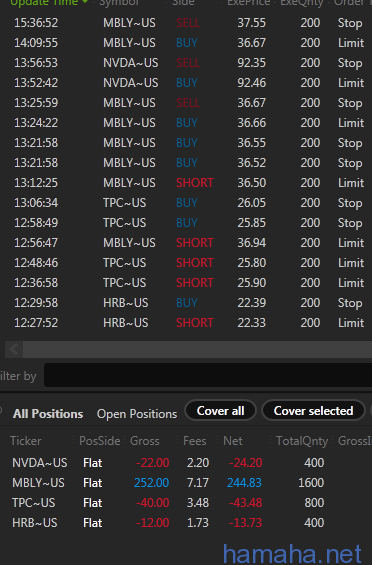Sort positions by the Ticker column header

(x=26, y=441)
